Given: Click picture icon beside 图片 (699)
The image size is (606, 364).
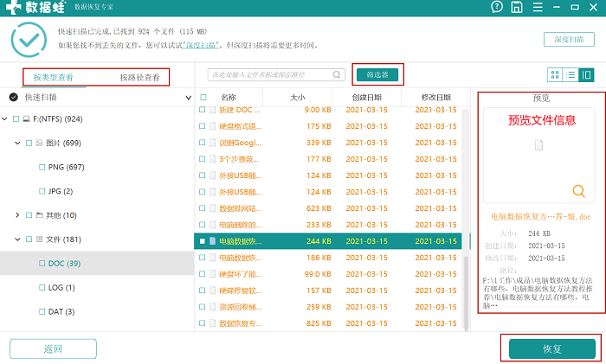Looking at the screenshot, I should (x=39, y=144).
